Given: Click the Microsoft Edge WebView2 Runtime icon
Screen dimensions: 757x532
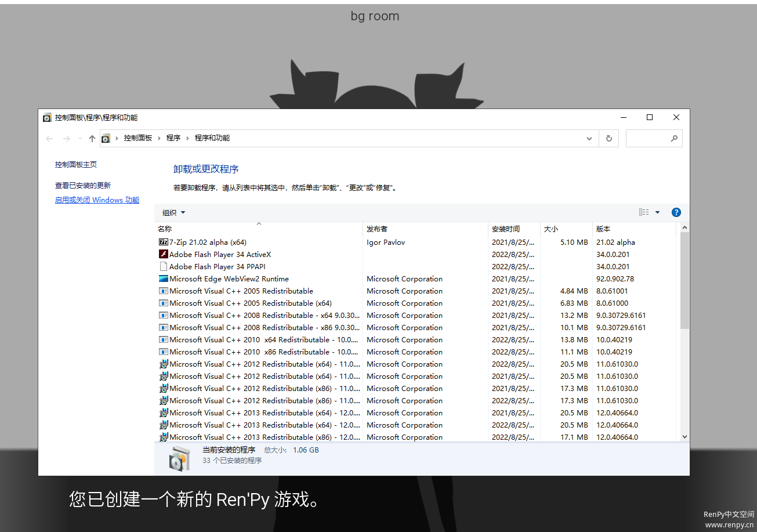Looking at the screenshot, I should coord(163,278).
